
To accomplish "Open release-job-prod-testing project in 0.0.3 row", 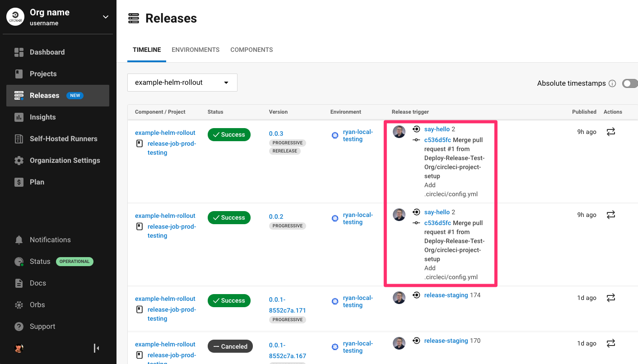I will (x=172, y=148).
